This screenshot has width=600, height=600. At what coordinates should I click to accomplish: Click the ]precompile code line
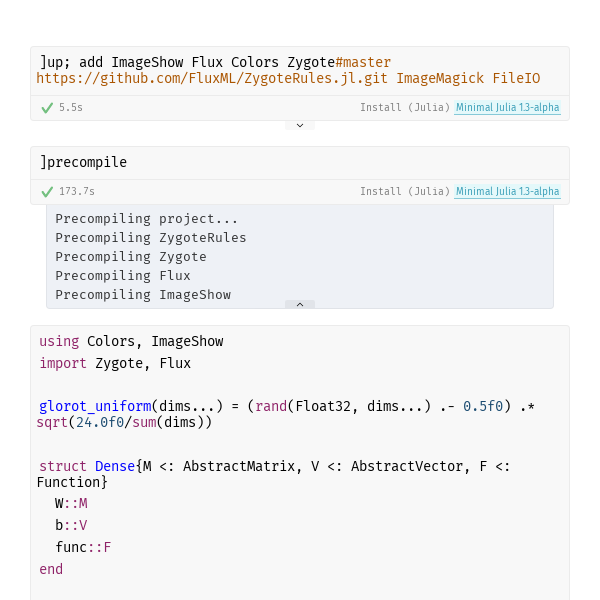pyautogui.click(x=83, y=162)
